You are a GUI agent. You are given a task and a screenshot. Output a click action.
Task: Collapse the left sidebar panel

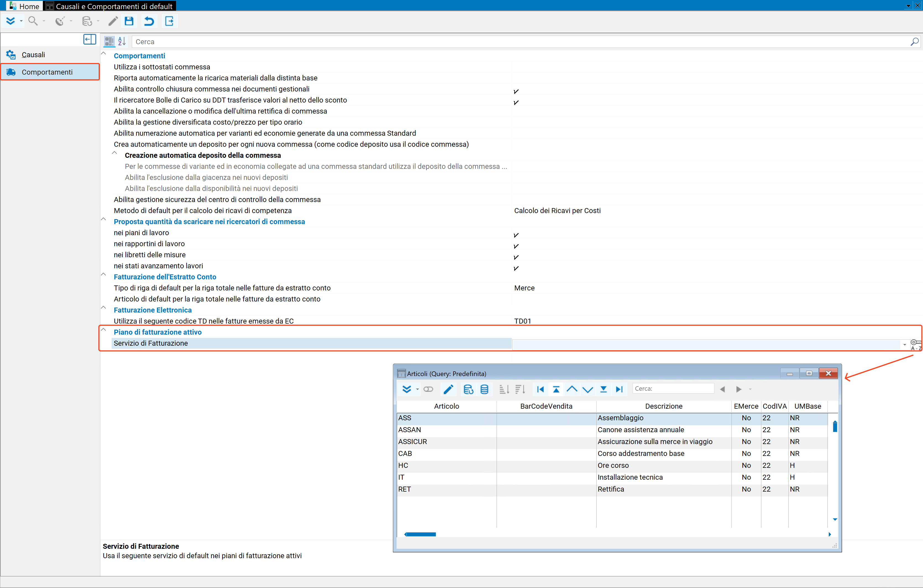90,40
